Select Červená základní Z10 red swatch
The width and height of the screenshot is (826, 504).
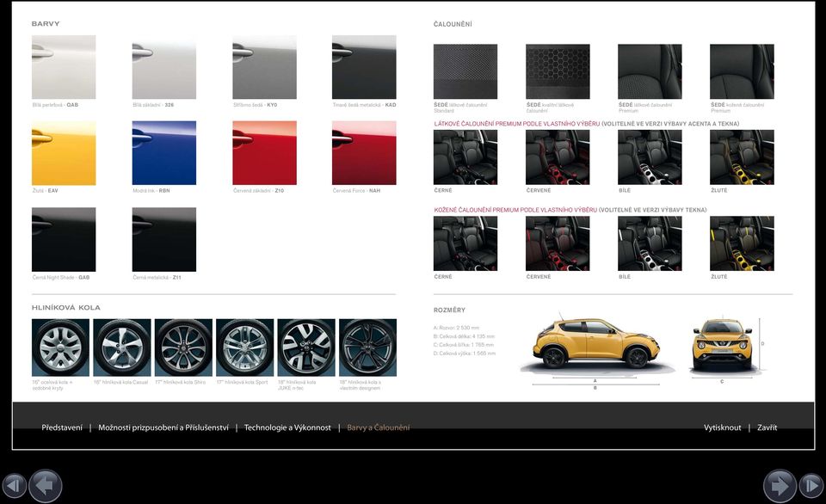[x=264, y=153]
